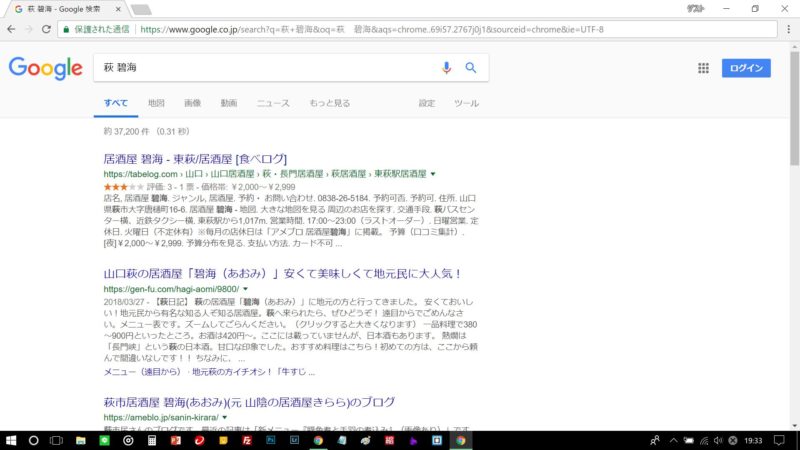Open the People icon in system tray

click(x=655, y=440)
